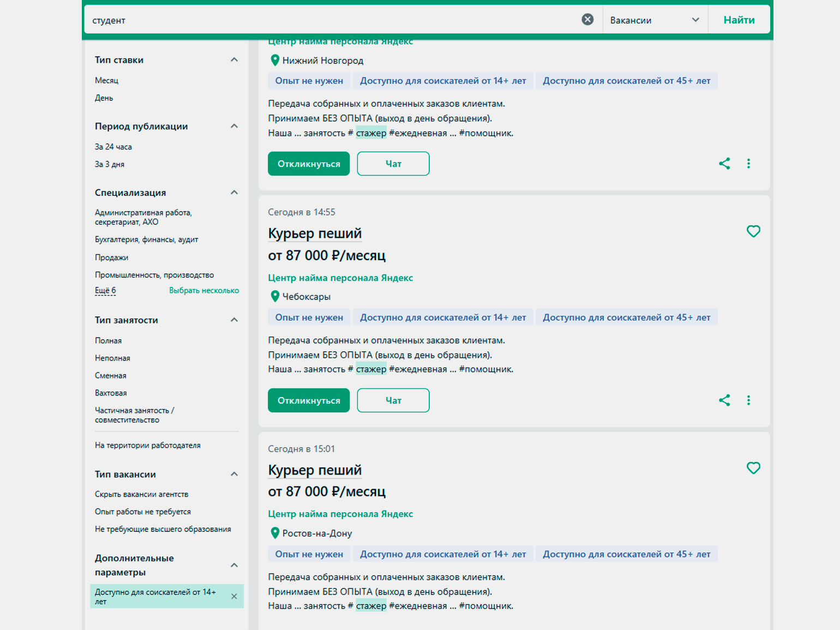Collapse the Период публикации filter section
Screen dimensions: 840x630
coord(234,126)
